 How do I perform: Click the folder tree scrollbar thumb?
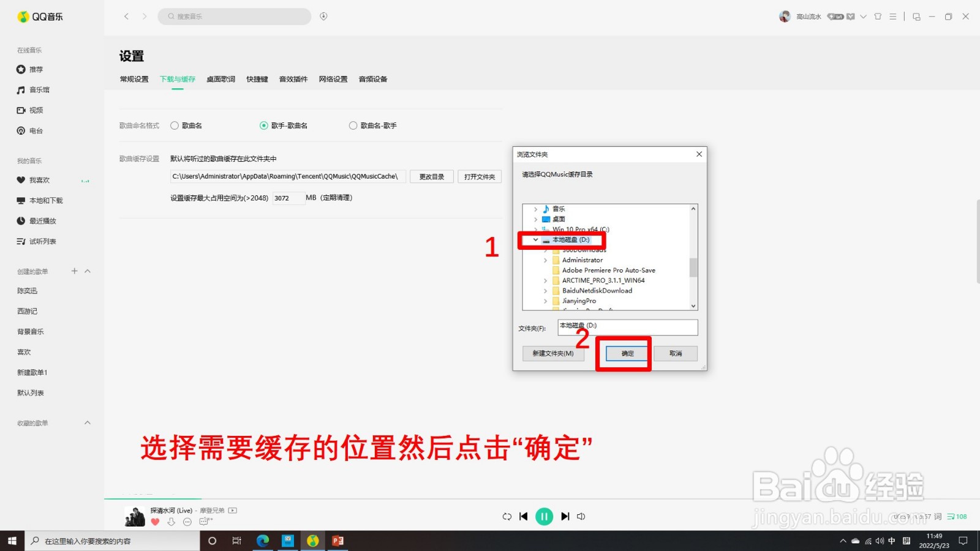click(x=693, y=268)
